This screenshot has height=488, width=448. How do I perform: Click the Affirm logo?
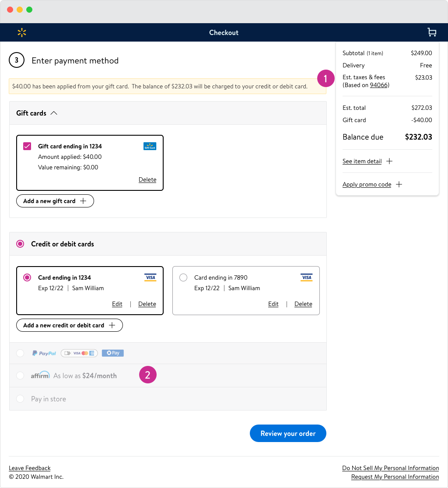(x=40, y=376)
